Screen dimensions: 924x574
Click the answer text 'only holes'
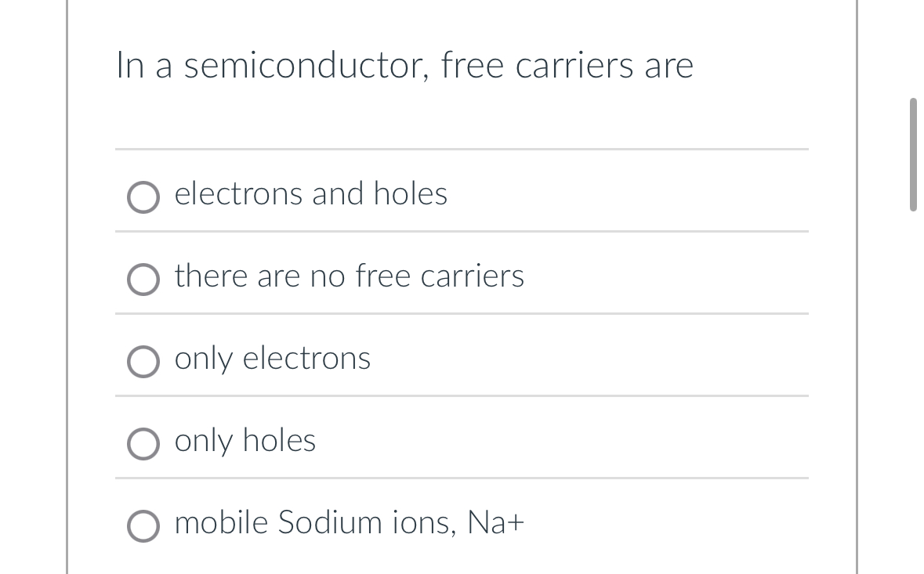click(x=245, y=440)
